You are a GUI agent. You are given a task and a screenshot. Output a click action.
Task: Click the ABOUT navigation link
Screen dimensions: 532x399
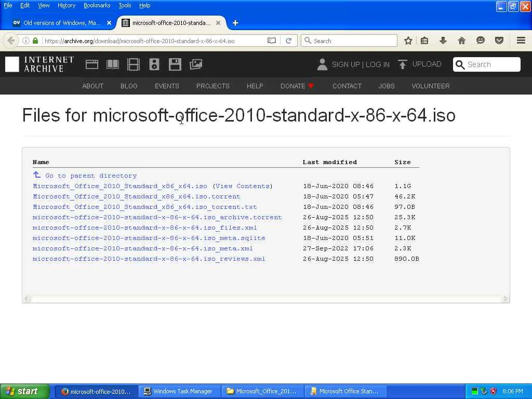pos(92,86)
